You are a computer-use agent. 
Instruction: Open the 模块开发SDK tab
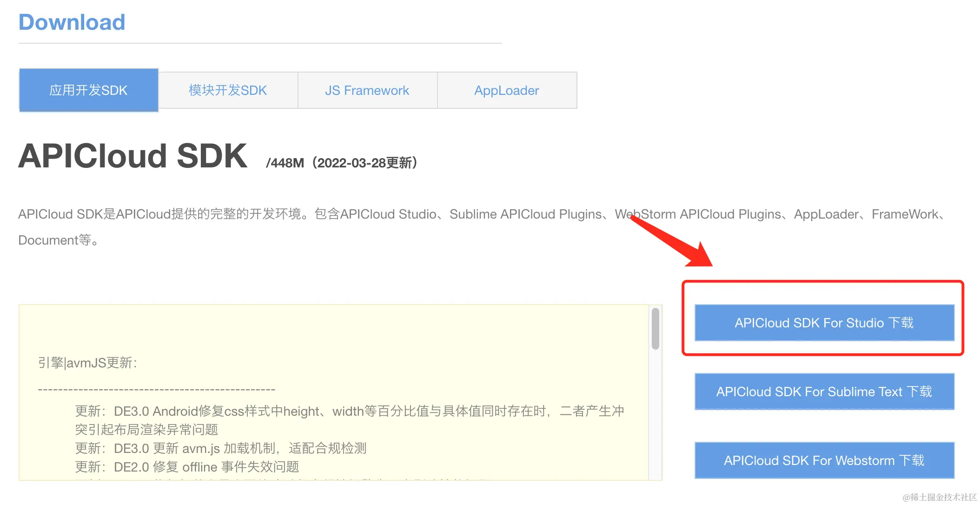coord(228,90)
